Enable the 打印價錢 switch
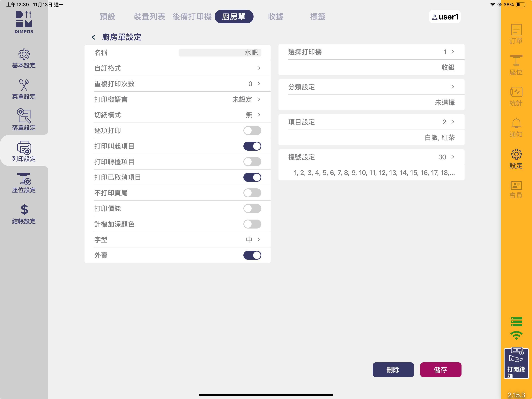This screenshot has width=532, height=399. 252,208
